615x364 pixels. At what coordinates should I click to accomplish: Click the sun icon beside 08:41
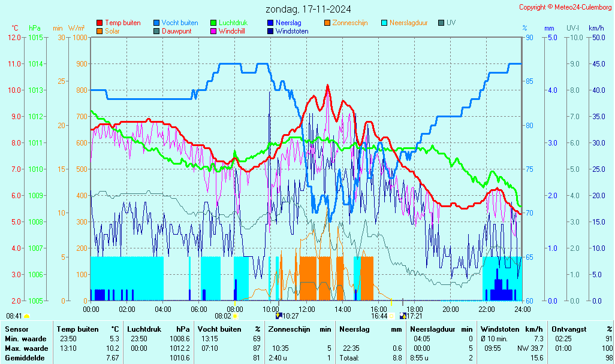tap(27, 316)
